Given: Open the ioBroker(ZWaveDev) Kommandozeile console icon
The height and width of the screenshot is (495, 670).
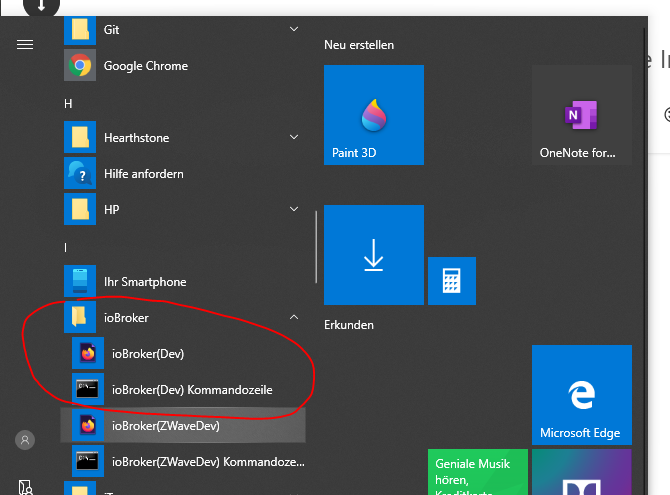Looking at the screenshot, I should click(x=88, y=461).
